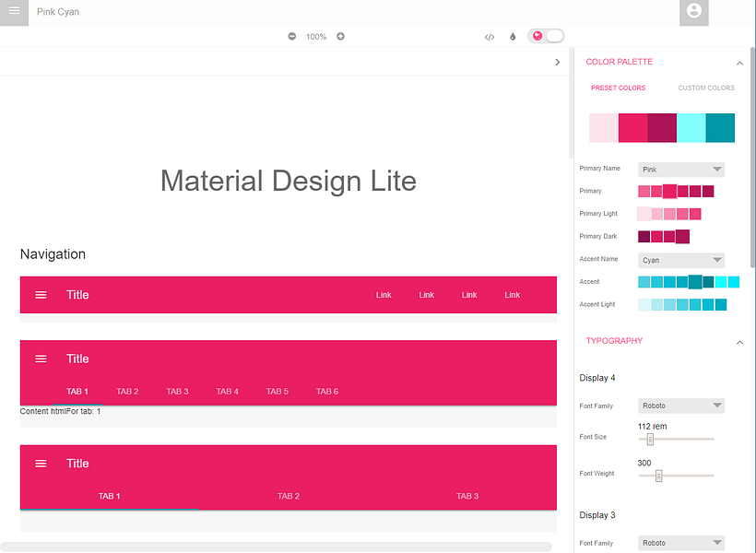
Task: Open the main hamburger menu at top-left
Action: click(14, 12)
